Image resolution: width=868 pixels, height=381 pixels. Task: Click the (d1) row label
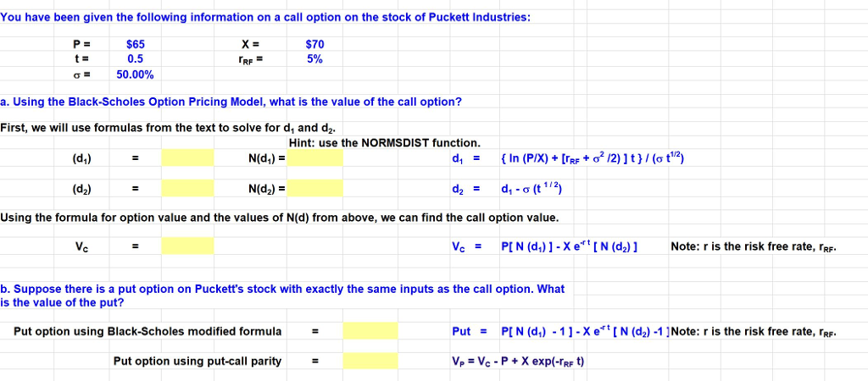coord(82,158)
